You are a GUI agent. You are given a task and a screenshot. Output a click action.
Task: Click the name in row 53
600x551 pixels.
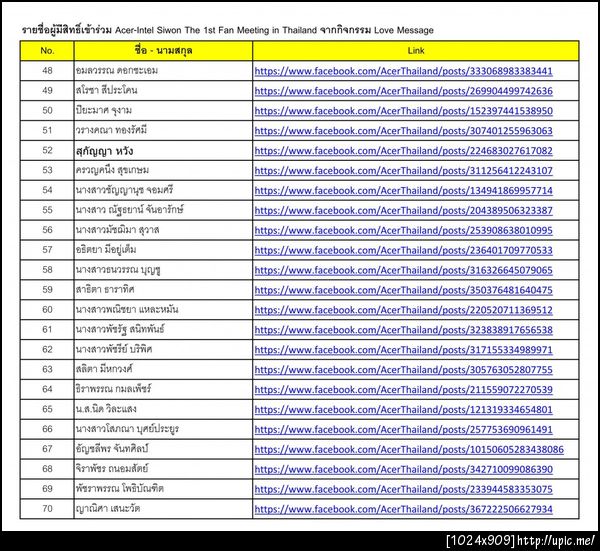[x=112, y=170]
